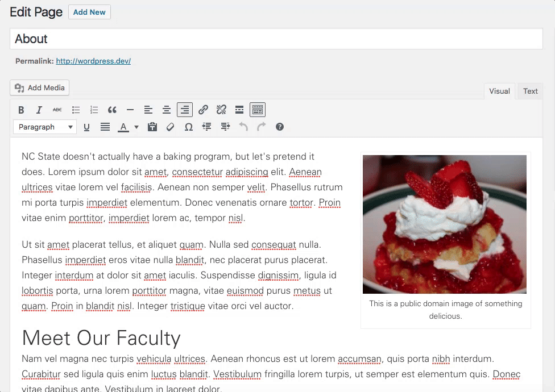Apply blockquote formatting
555x392 pixels.
coord(112,110)
